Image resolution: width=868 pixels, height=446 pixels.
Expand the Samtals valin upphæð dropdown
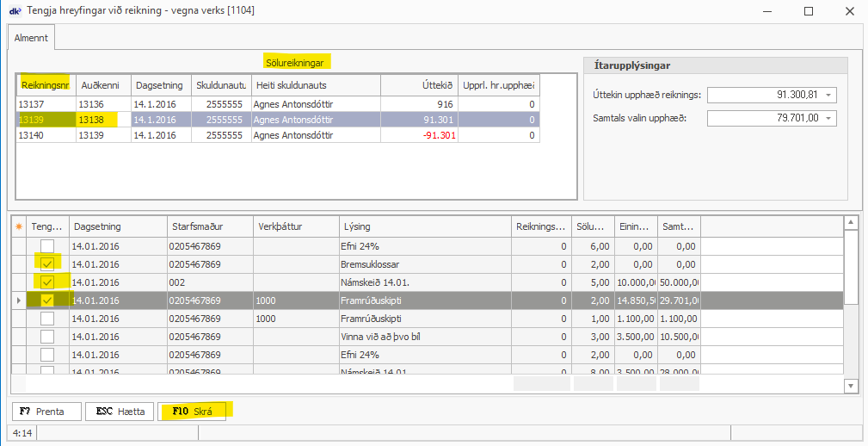click(x=827, y=118)
